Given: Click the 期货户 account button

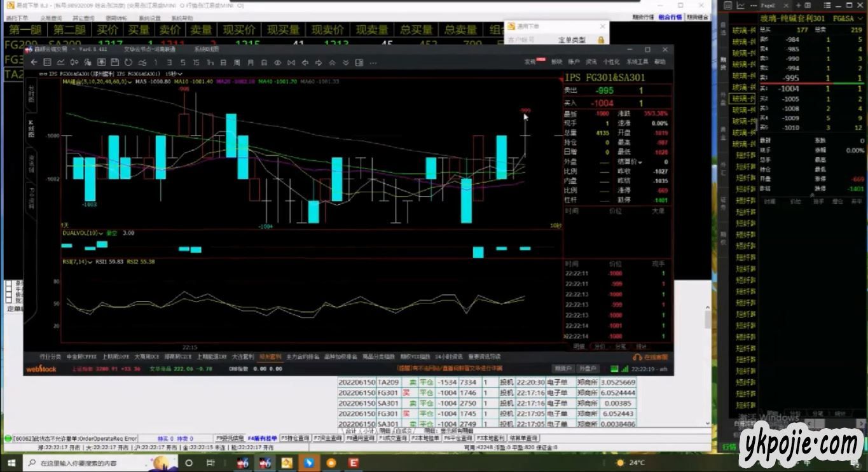Looking at the screenshot, I should 563,368.
